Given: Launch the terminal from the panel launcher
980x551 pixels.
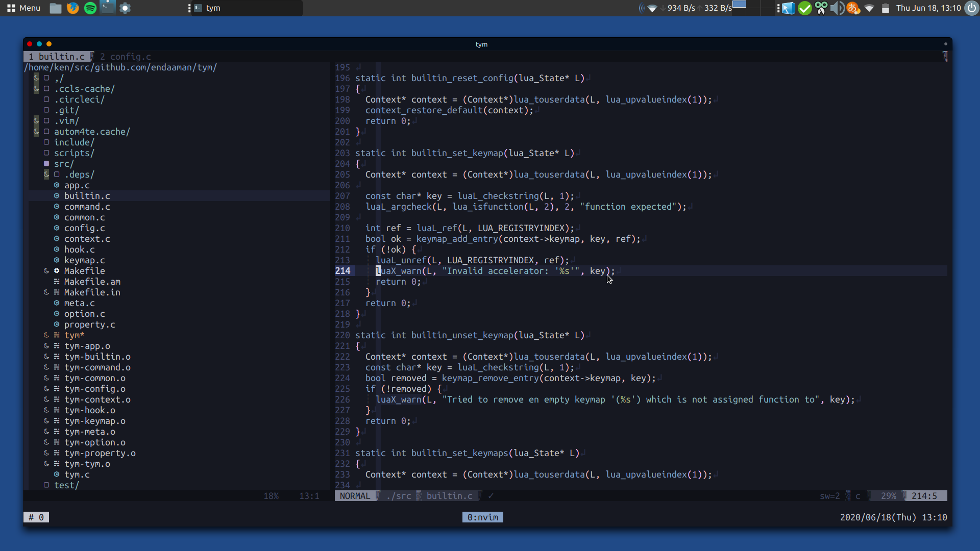Looking at the screenshot, I should [x=108, y=7].
